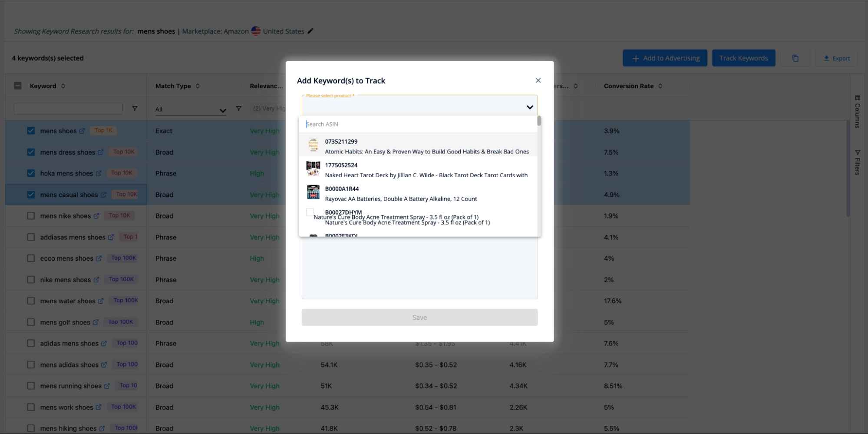
Task: Open external link for 'ecco mens shoes'
Action: pyautogui.click(x=99, y=258)
